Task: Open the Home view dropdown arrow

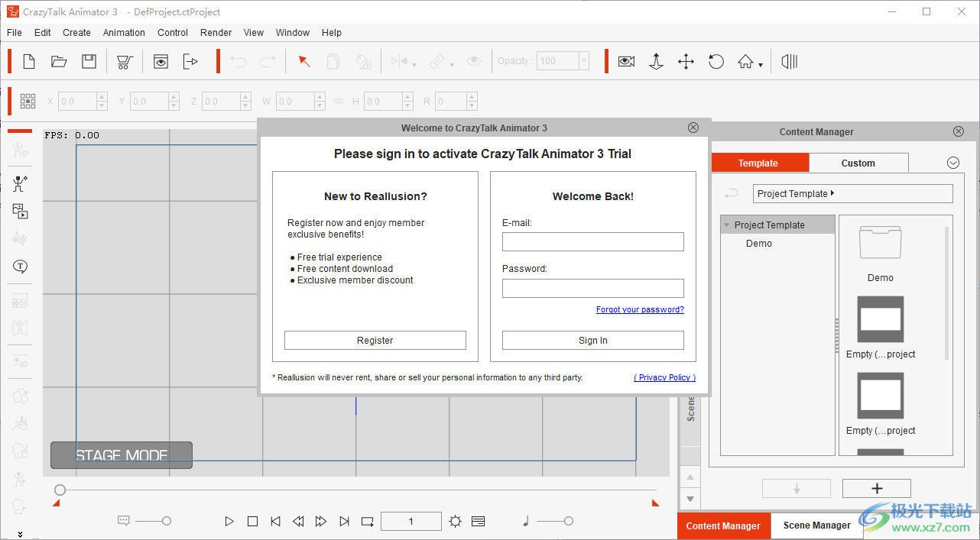Action: (x=761, y=66)
